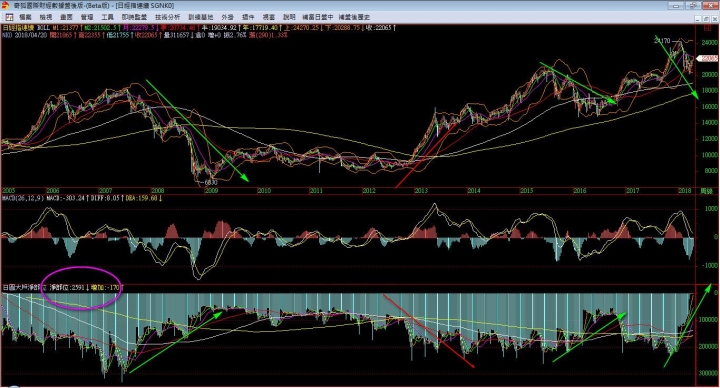
Task: Minimize the main application window
Action: 677,6
